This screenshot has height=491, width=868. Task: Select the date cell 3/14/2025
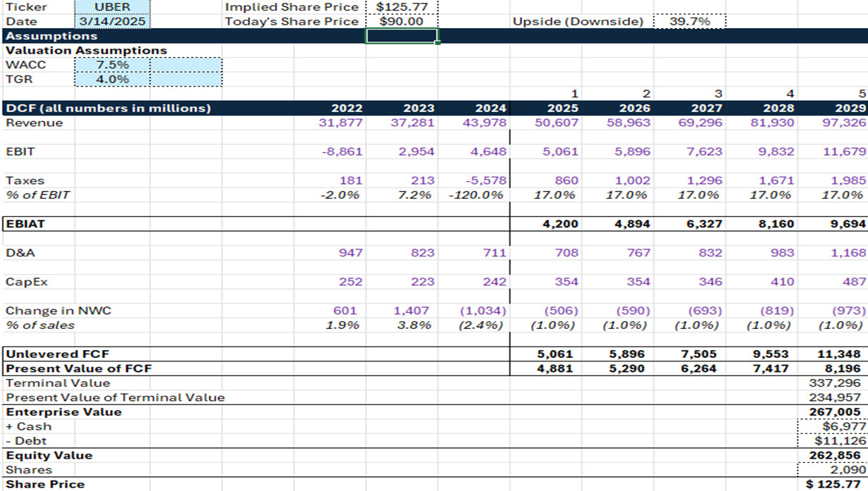click(113, 21)
